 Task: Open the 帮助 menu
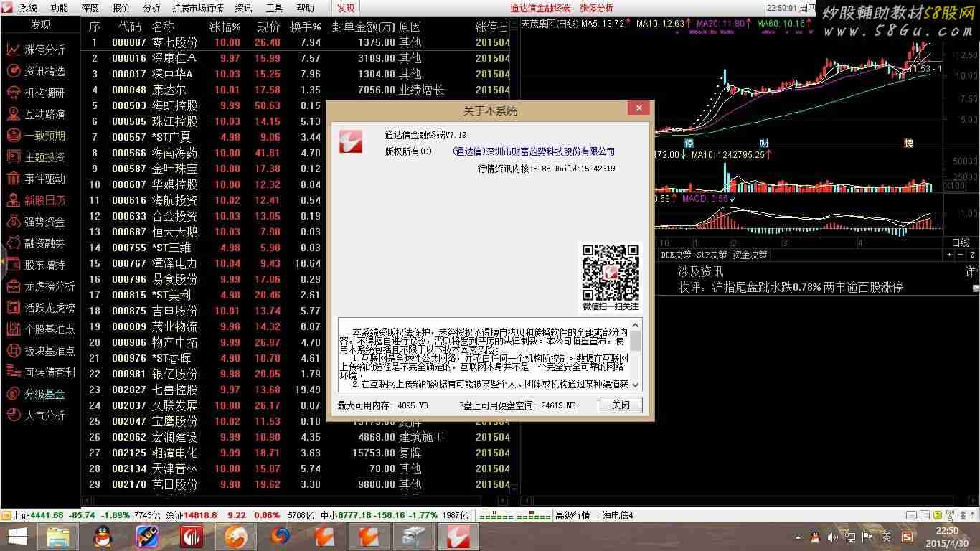pos(305,8)
